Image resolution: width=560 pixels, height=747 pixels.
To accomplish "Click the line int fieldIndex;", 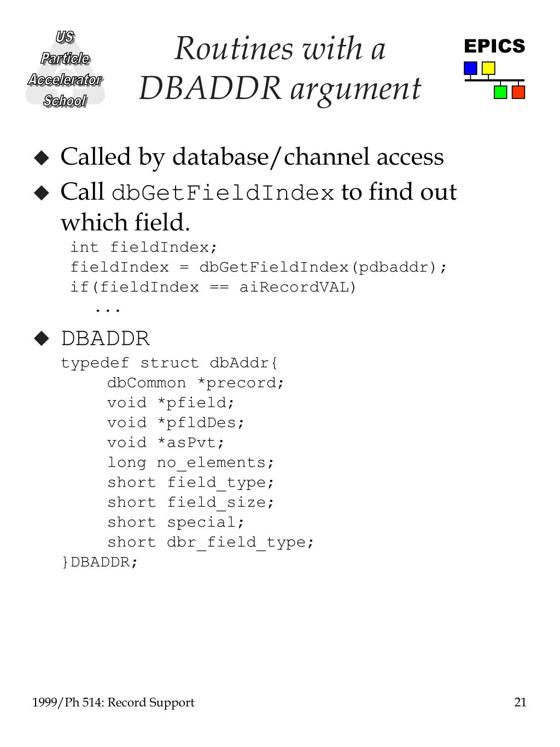I will click(x=144, y=247).
